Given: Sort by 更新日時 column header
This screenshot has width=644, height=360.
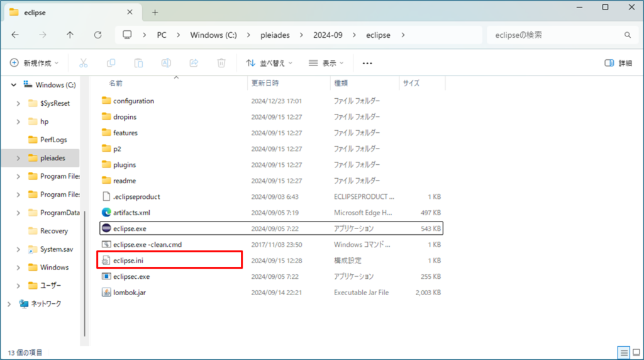Looking at the screenshot, I should 265,83.
